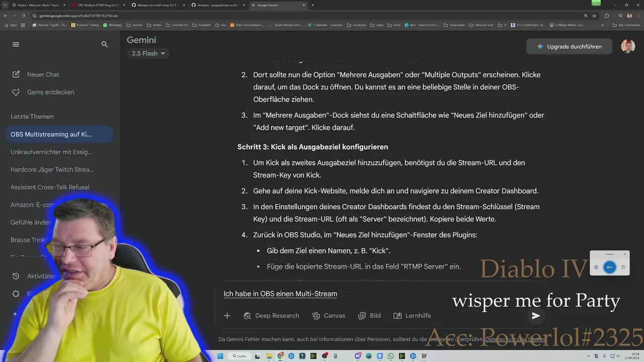
Task: Select Deep Research tool
Action: (x=272, y=316)
